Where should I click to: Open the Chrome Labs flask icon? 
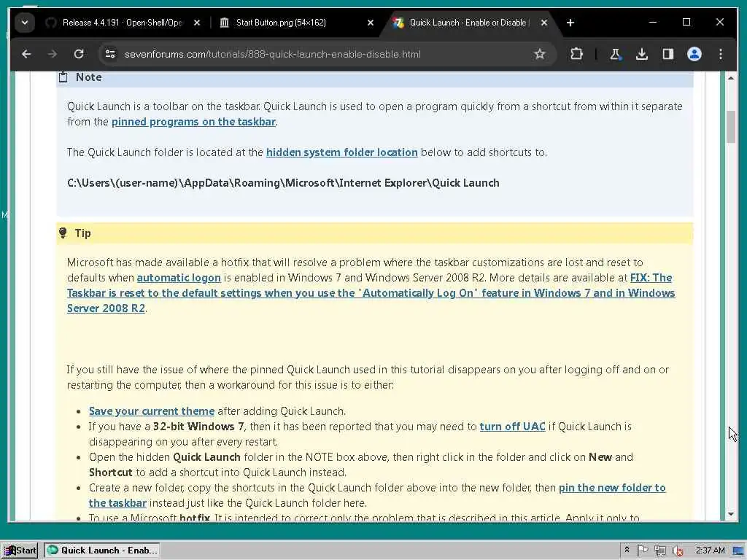click(x=615, y=54)
